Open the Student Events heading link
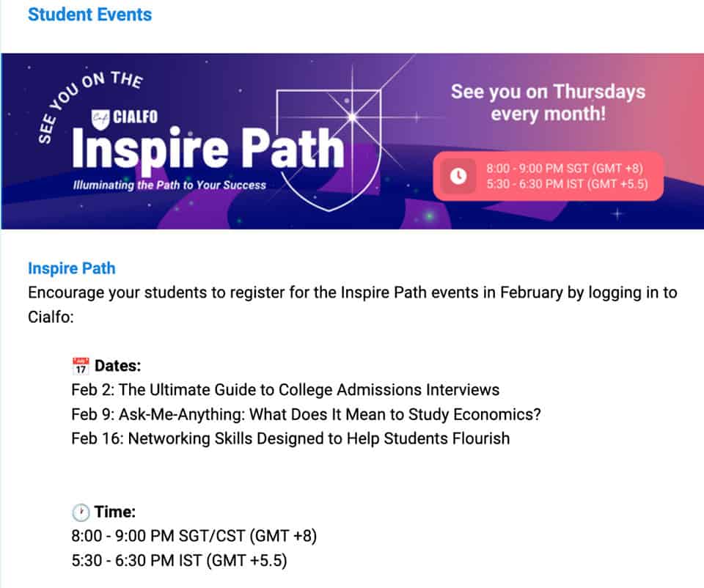704x588 pixels. point(89,15)
